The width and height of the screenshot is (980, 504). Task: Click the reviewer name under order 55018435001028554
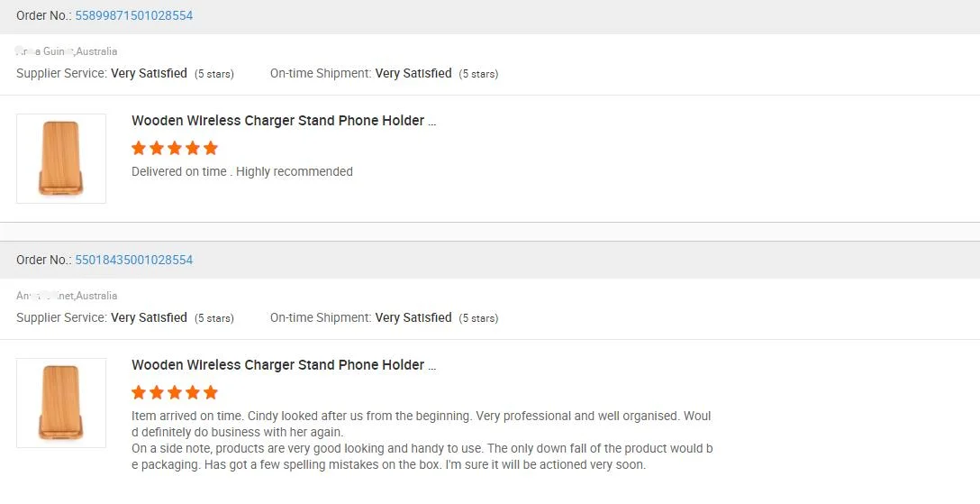[x=67, y=296]
